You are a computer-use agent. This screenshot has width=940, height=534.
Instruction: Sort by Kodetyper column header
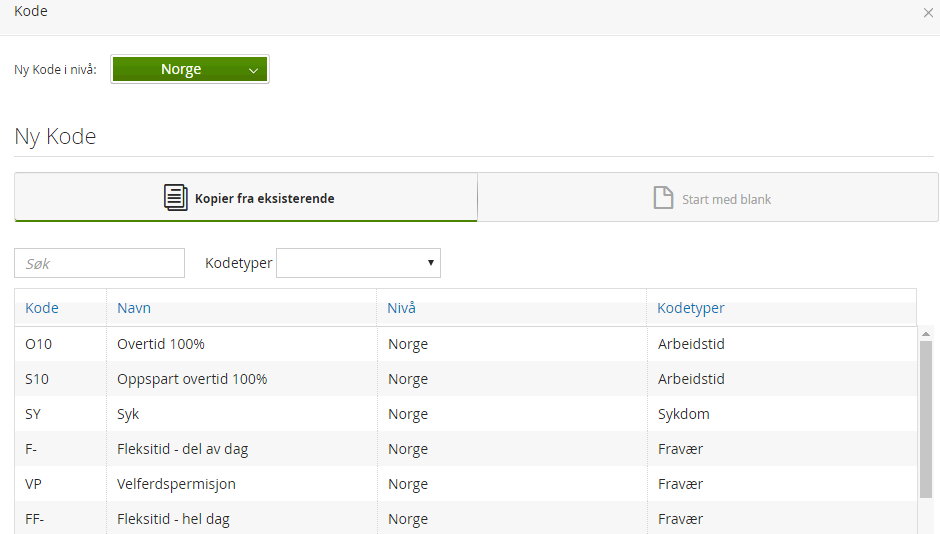tap(691, 308)
